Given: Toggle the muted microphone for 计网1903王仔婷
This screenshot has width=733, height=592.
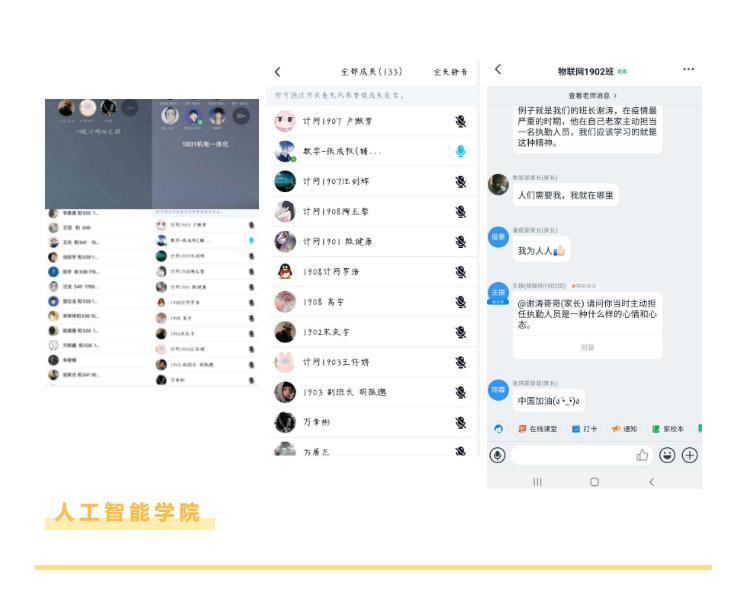Looking at the screenshot, I should coord(460,362).
